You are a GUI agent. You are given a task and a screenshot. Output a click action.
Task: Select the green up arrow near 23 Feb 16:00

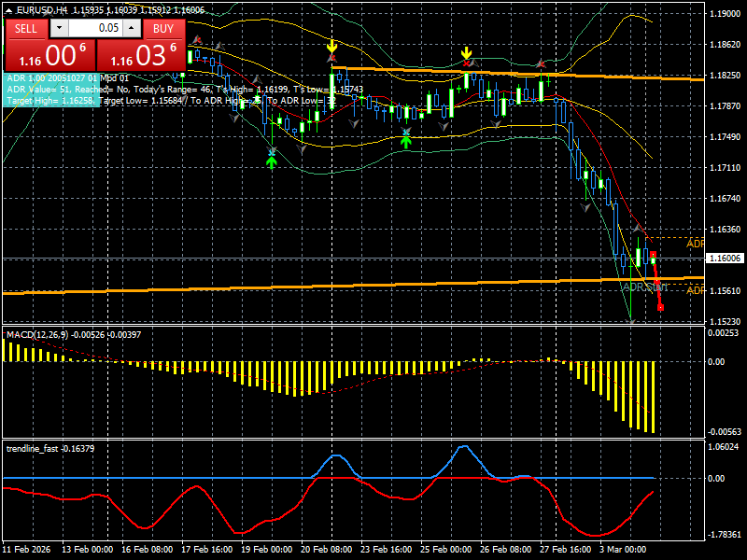pos(406,142)
